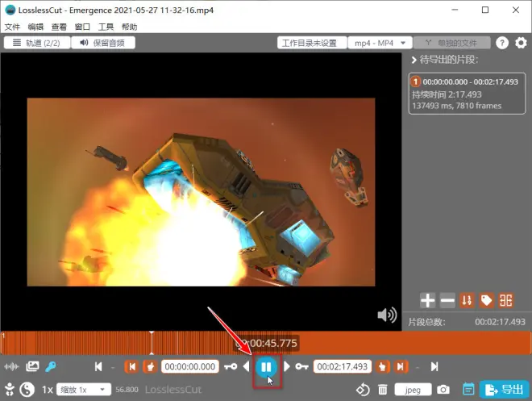Toggle the 保留音频 keep audio button
The width and height of the screenshot is (532, 401).
103,43
